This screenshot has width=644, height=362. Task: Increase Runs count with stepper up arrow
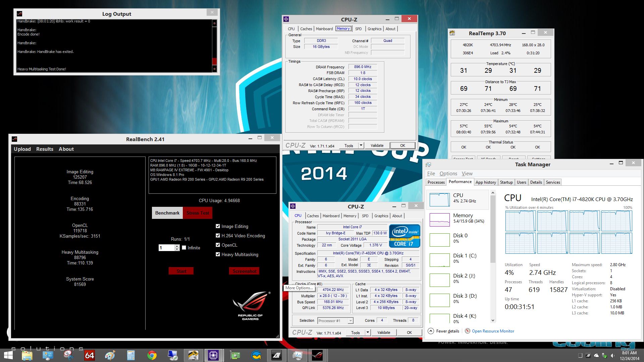(x=177, y=246)
